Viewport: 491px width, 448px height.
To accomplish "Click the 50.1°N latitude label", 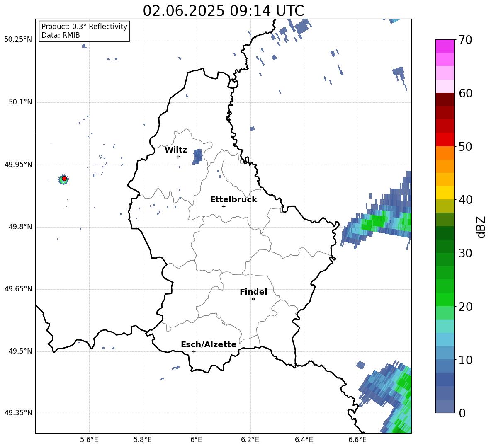I will pyautogui.click(x=20, y=102).
